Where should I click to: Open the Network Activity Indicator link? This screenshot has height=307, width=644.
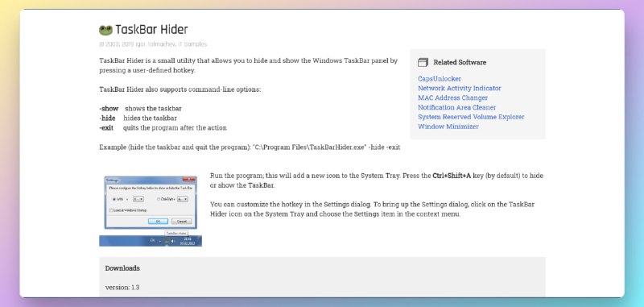tap(459, 88)
